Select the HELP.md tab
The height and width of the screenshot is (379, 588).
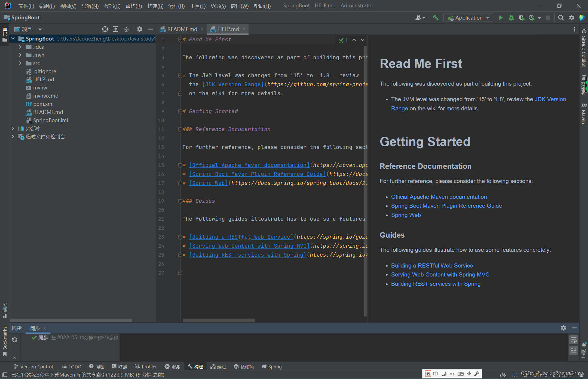pos(227,29)
